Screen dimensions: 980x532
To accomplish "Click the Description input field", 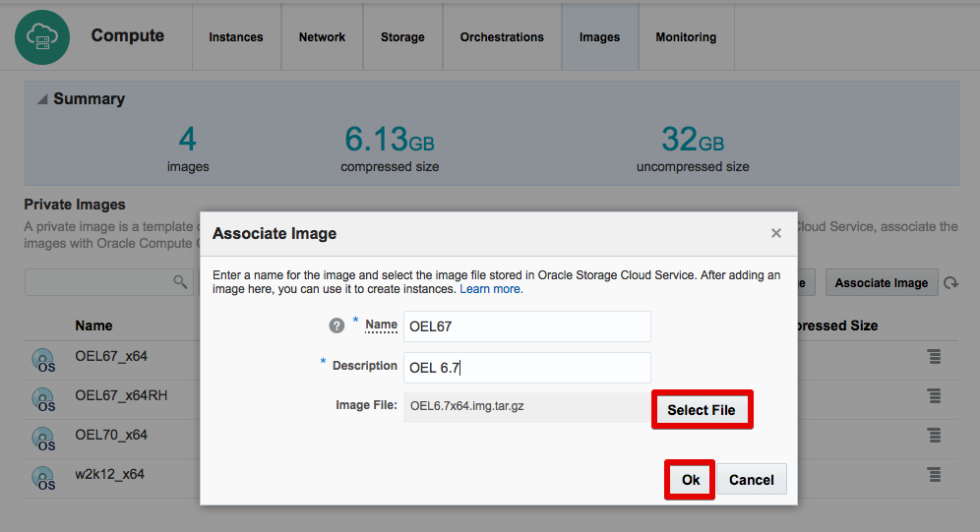I will (526, 367).
